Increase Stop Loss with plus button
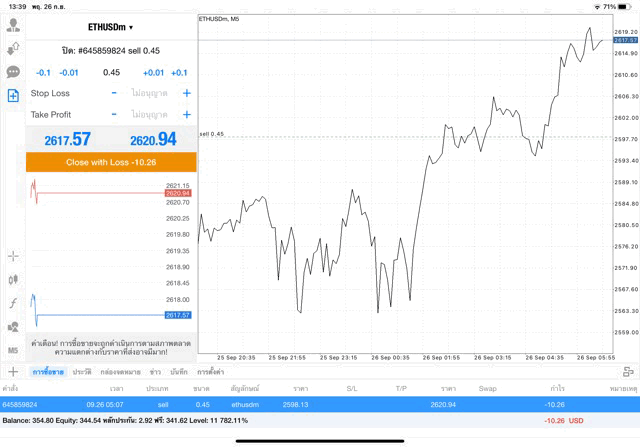Screen dimensions: 640x447 [x=186, y=93]
